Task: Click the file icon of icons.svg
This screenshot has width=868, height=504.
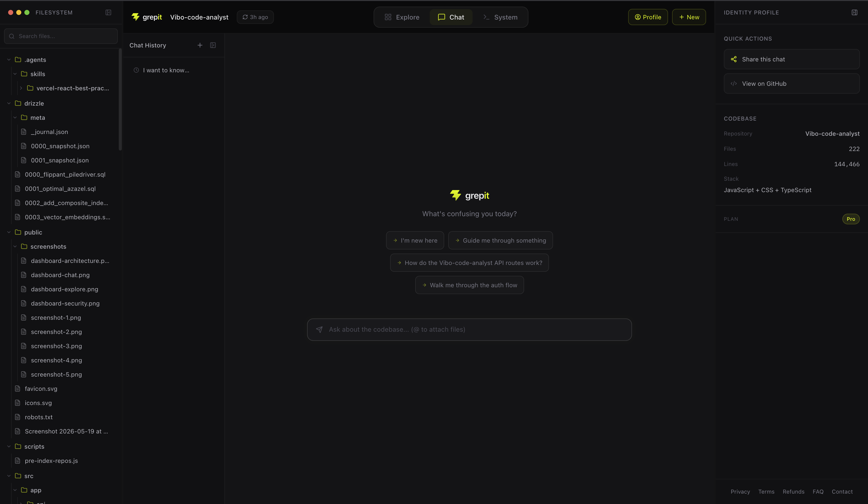Action: pos(18,403)
